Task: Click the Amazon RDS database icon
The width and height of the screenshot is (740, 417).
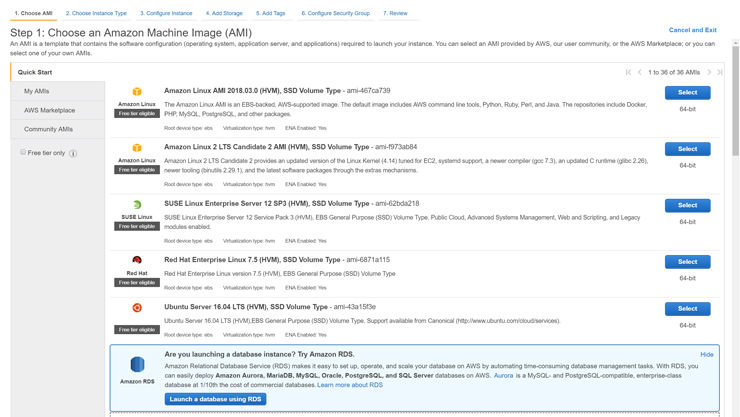Action: point(137,364)
